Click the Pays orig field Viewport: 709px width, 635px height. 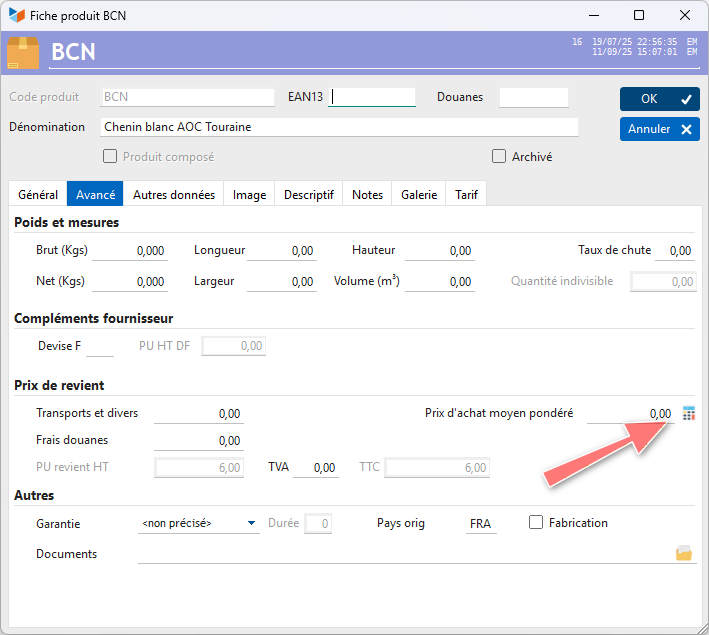tap(480, 523)
